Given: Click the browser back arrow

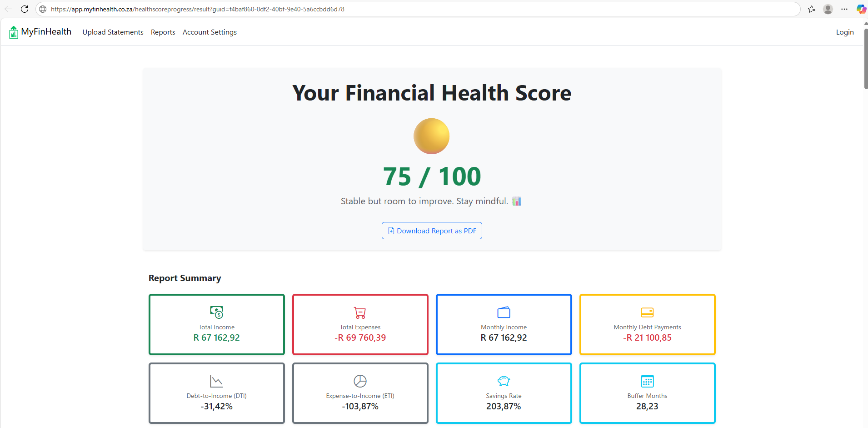Looking at the screenshot, I should [x=8, y=9].
